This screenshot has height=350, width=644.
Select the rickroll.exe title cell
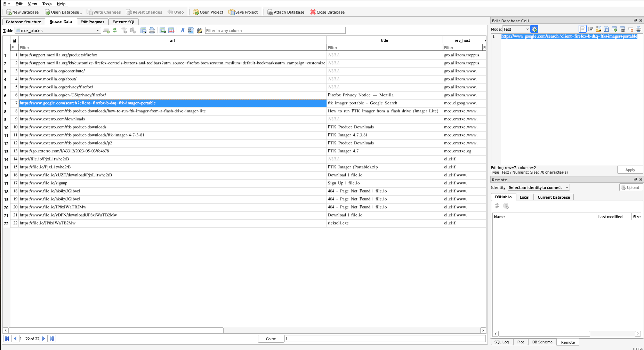pos(385,223)
